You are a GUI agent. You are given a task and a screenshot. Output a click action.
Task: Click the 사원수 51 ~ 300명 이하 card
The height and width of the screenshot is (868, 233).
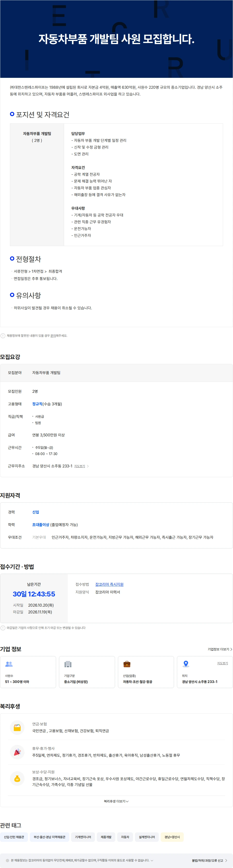coord(28,672)
